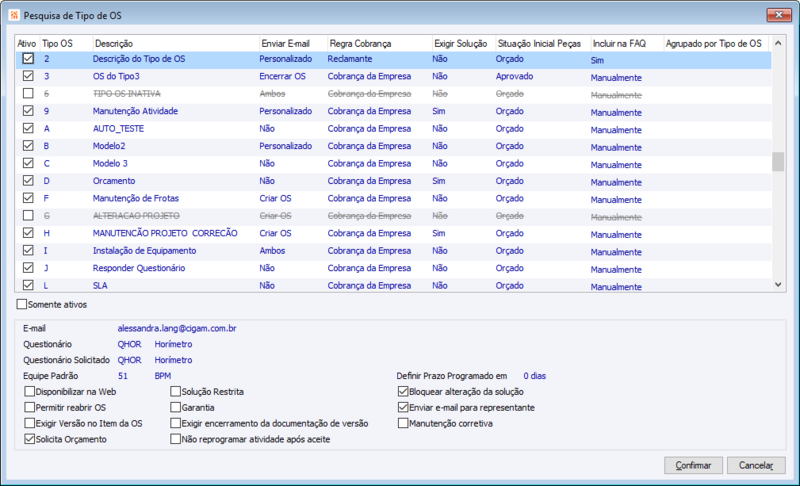Click scrollbar down arrow in list
This screenshot has height=486, width=800.
coord(778,285)
